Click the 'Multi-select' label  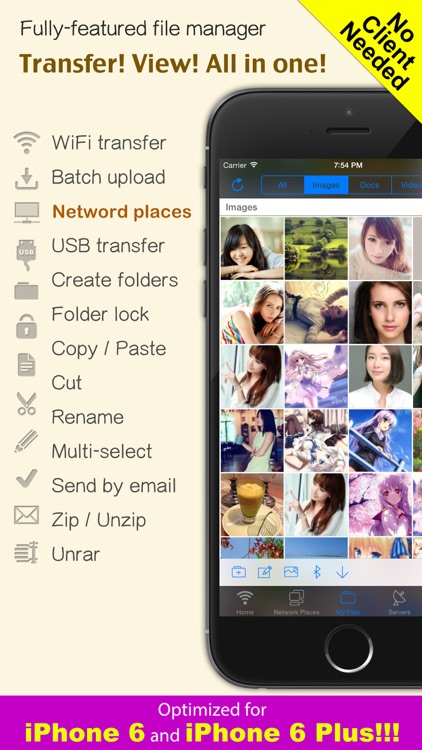point(102,452)
